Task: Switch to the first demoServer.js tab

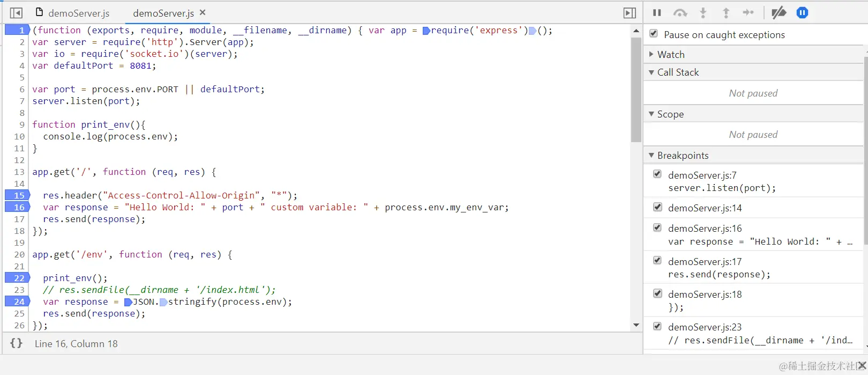Action: pyautogui.click(x=72, y=13)
